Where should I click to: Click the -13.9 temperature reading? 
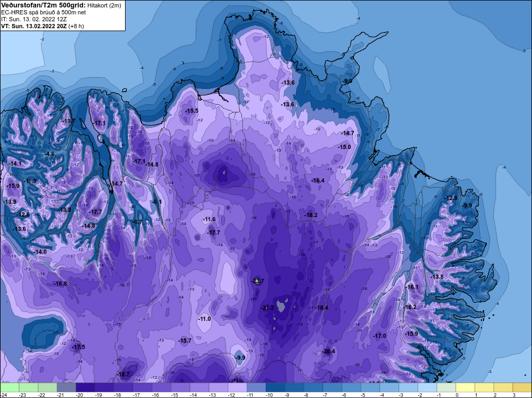[x=10, y=202]
